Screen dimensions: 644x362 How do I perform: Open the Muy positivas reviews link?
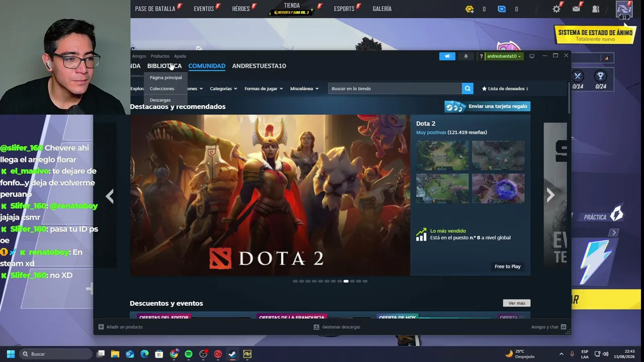click(431, 132)
